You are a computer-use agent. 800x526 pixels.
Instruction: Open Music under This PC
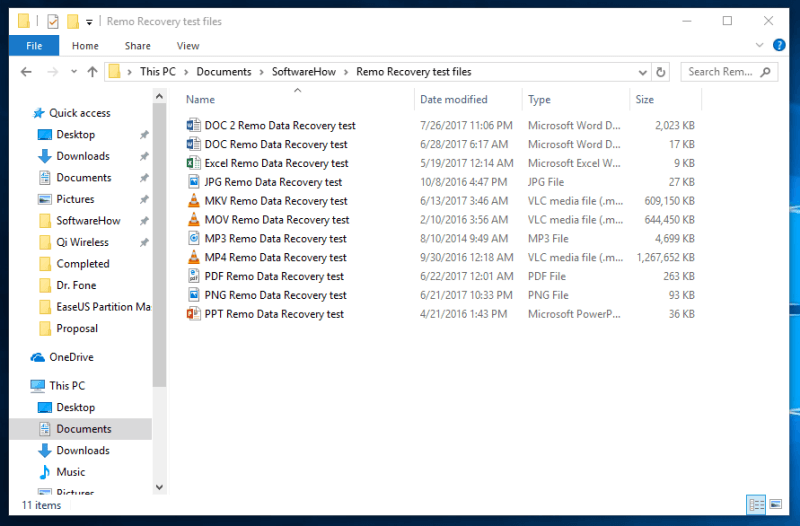pos(70,472)
